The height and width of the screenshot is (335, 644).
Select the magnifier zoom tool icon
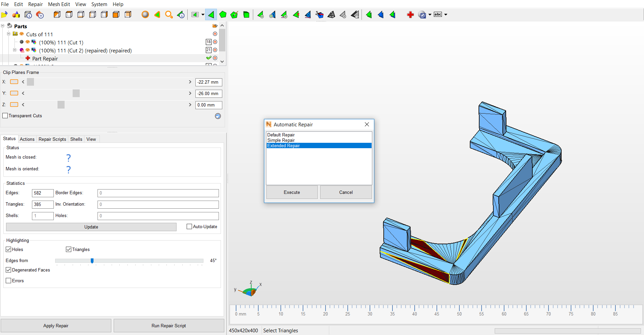click(x=169, y=14)
